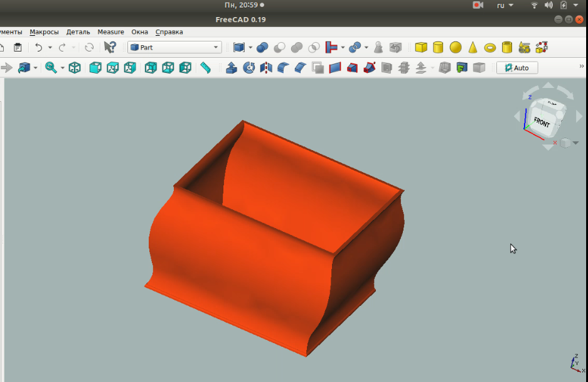Click the Mirror tool icon
Image resolution: width=588 pixels, height=382 pixels.
[266, 68]
